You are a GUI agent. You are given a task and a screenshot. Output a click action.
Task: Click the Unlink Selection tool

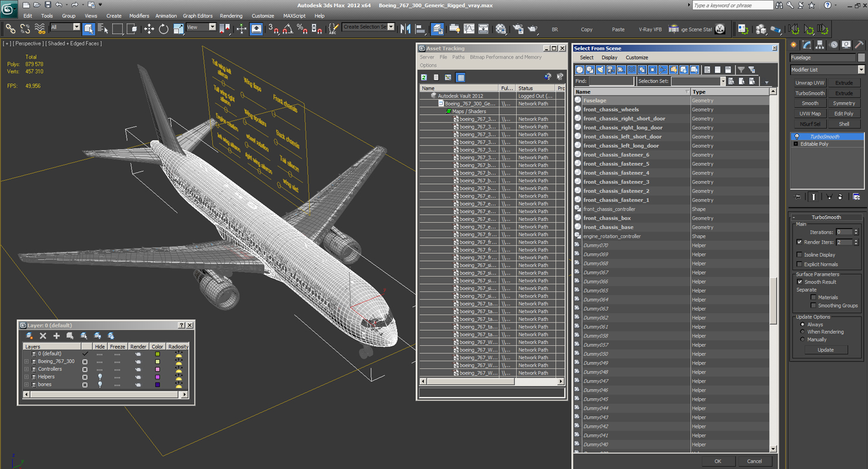tap(25, 28)
